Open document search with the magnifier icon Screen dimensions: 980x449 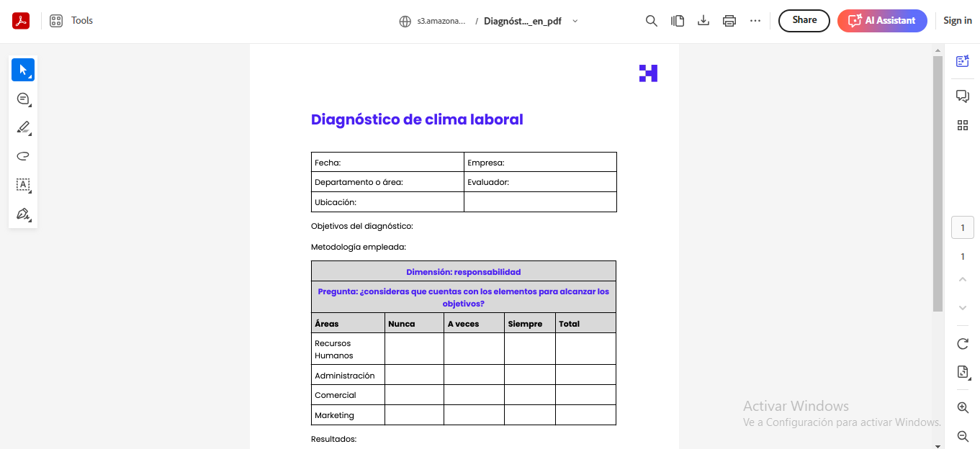(x=651, y=21)
